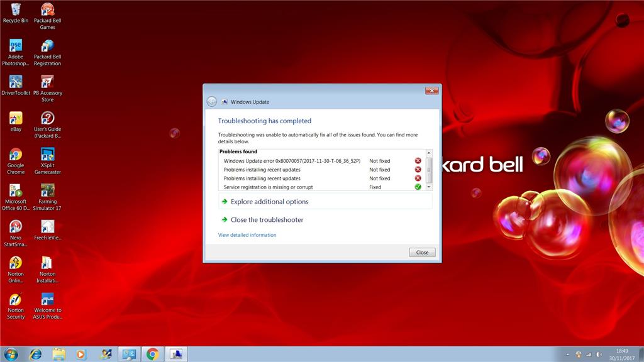Image resolution: width=644 pixels, height=362 pixels.
Task: Open View detailed information link
Action: pyautogui.click(x=247, y=235)
